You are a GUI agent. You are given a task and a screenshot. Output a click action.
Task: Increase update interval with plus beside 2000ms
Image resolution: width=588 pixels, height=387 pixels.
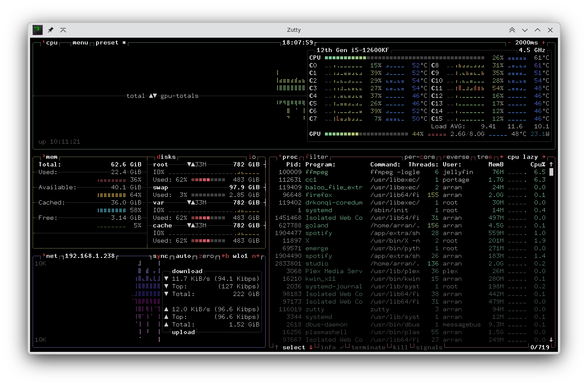(544, 42)
